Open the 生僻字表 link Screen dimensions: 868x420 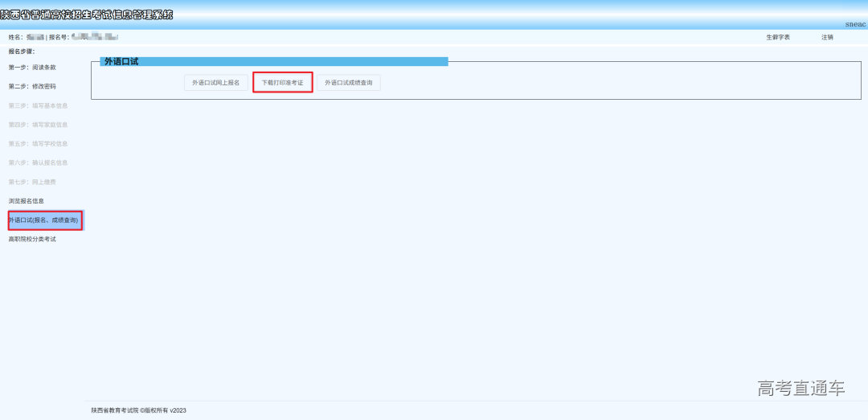777,37
